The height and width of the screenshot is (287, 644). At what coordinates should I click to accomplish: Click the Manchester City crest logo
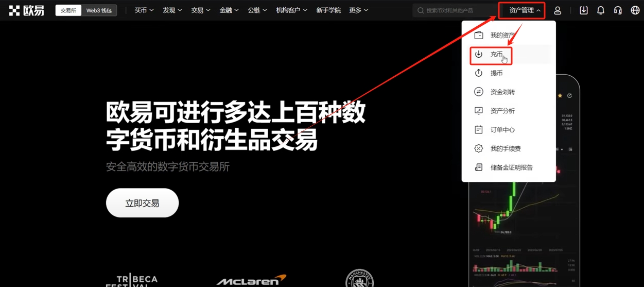click(359, 278)
